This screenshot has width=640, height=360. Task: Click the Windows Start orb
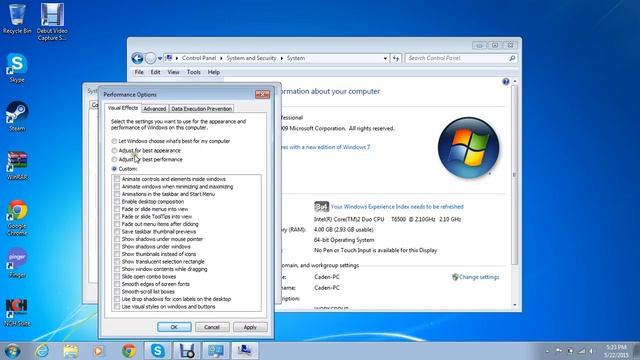(12, 351)
